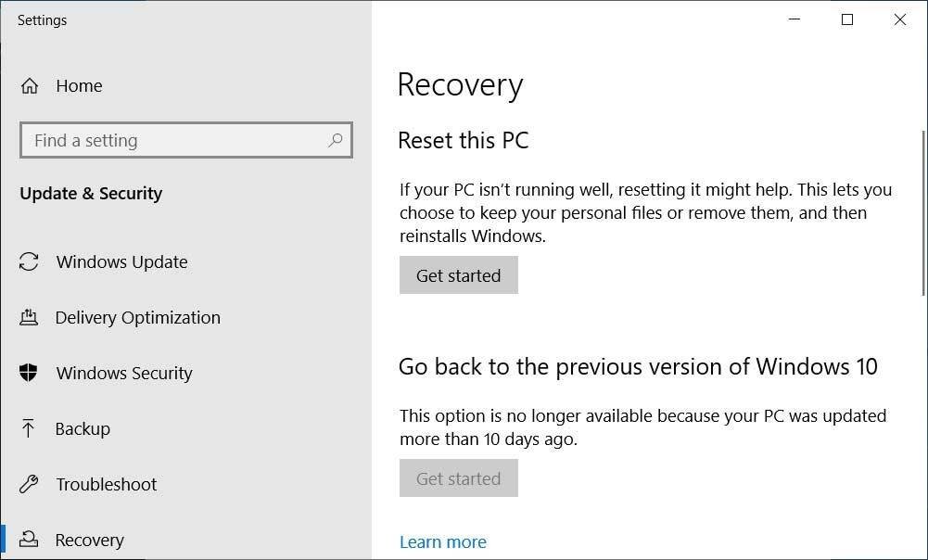
Task: Click the Backup upward arrow icon
Action: 29,429
